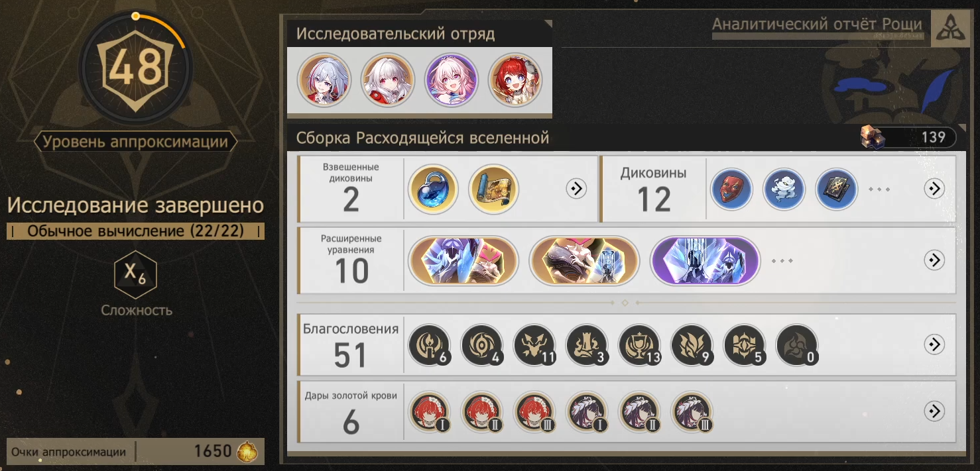Click the approximation level 48 progress ring
This screenshot has width=980, height=471.
tap(136, 66)
